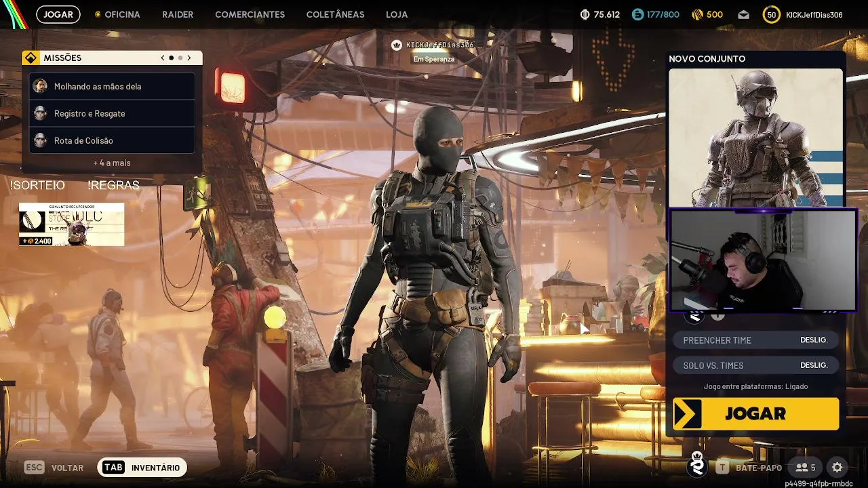Click the T key hint beside BATE-PAPO
This screenshot has height=488, width=868.
click(x=722, y=467)
